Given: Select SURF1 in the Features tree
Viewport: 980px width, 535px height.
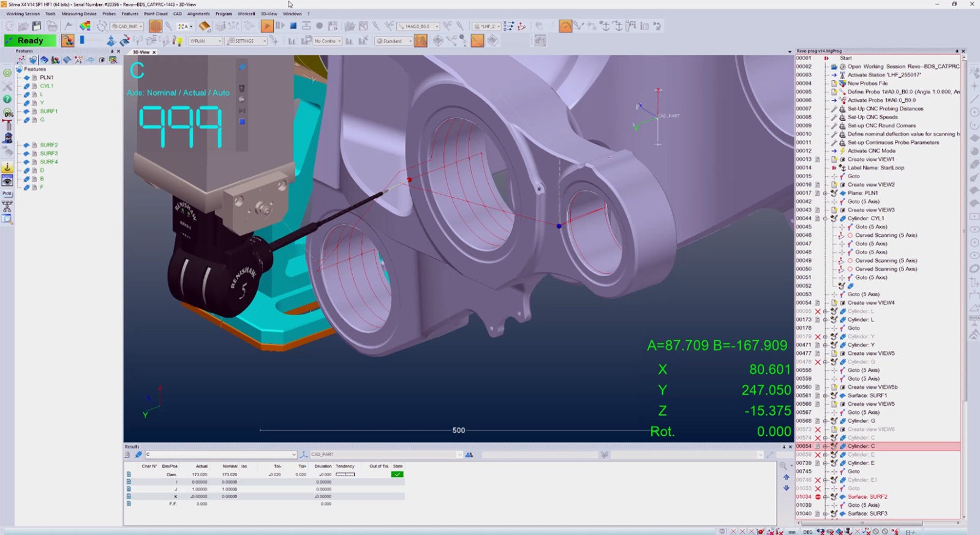Looking at the screenshot, I should (48, 111).
